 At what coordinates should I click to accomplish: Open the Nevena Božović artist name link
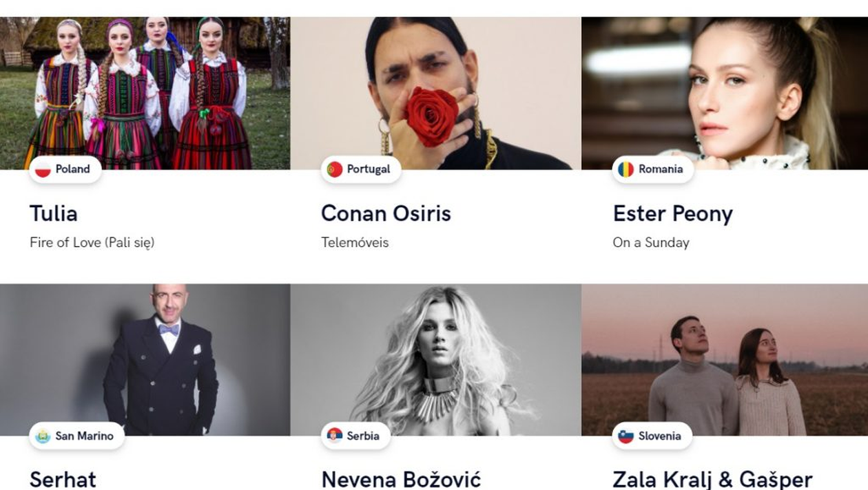[x=401, y=480]
